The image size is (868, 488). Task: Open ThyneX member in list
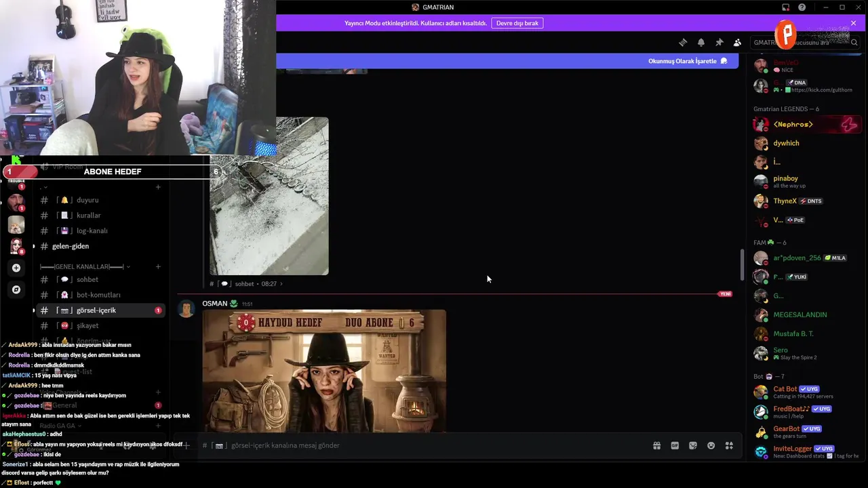coord(807,201)
